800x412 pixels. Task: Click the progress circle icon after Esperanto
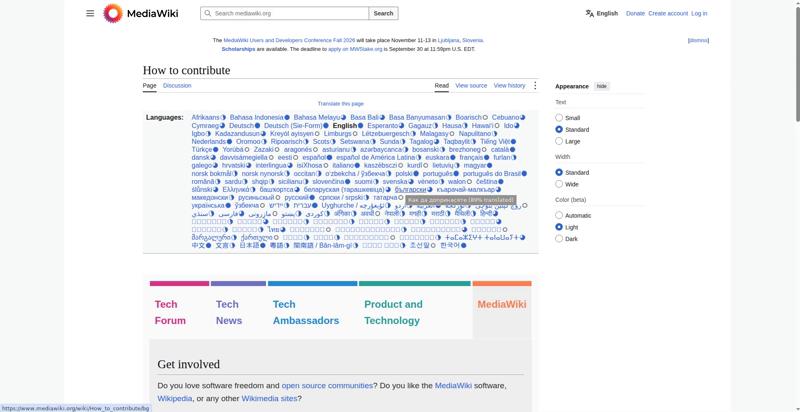[x=401, y=125]
